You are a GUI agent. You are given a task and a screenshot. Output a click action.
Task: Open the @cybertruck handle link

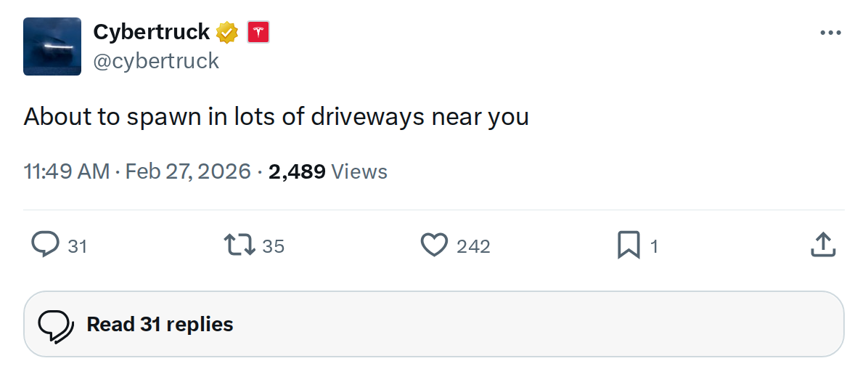click(156, 60)
